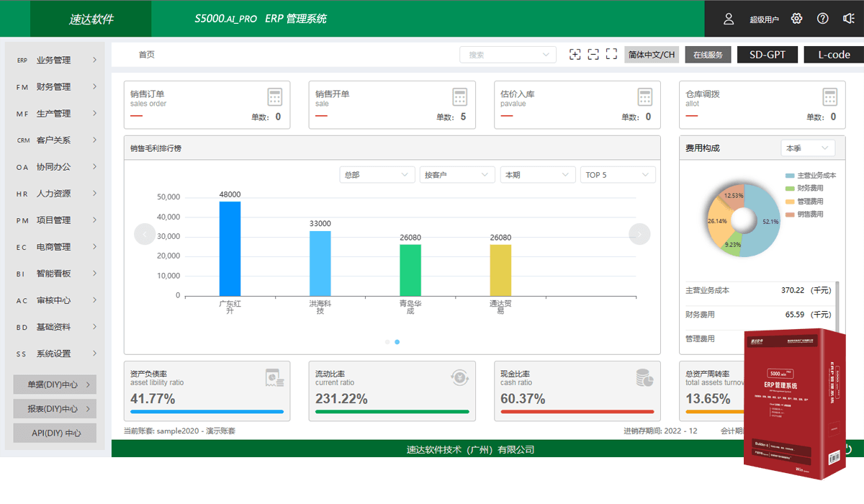Click the search input field at the top
The height and width of the screenshot is (504, 864).
504,54
